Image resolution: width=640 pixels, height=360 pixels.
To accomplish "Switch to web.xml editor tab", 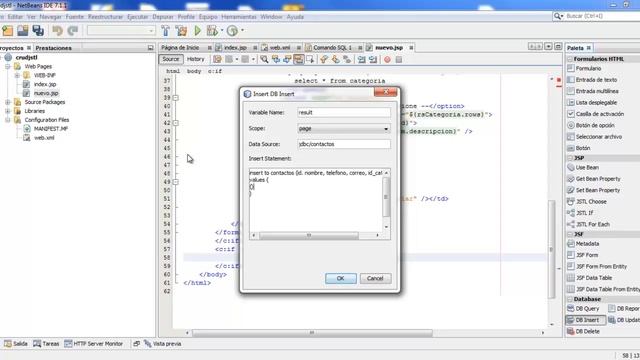I will click(280, 48).
